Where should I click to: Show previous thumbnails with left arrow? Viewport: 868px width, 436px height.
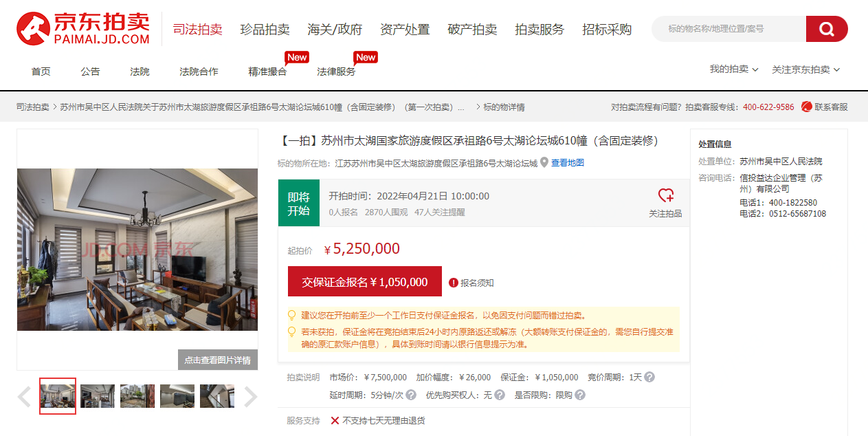(x=24, y=396)
